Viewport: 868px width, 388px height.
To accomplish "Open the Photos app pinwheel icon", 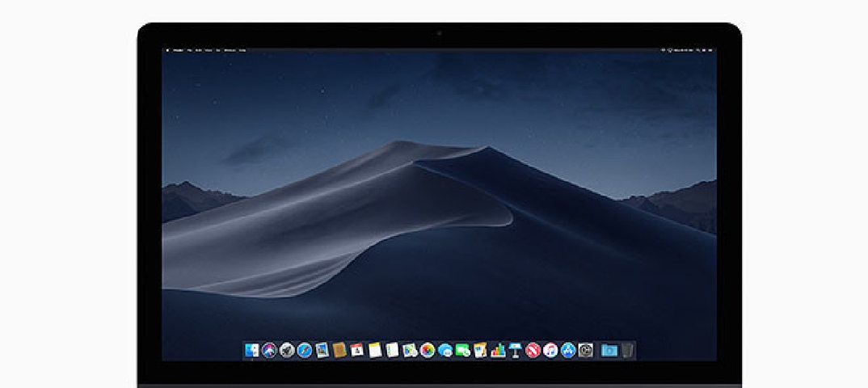I will (428, 350).
